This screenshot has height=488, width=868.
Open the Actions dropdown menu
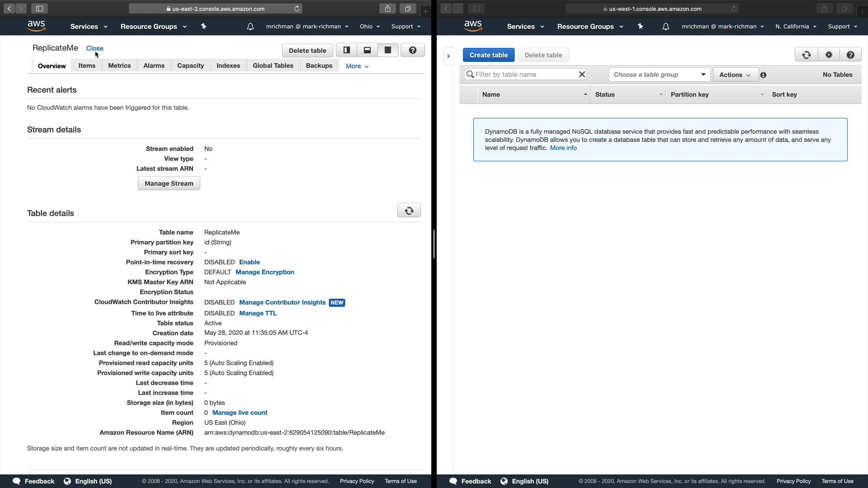pos(735,75)
